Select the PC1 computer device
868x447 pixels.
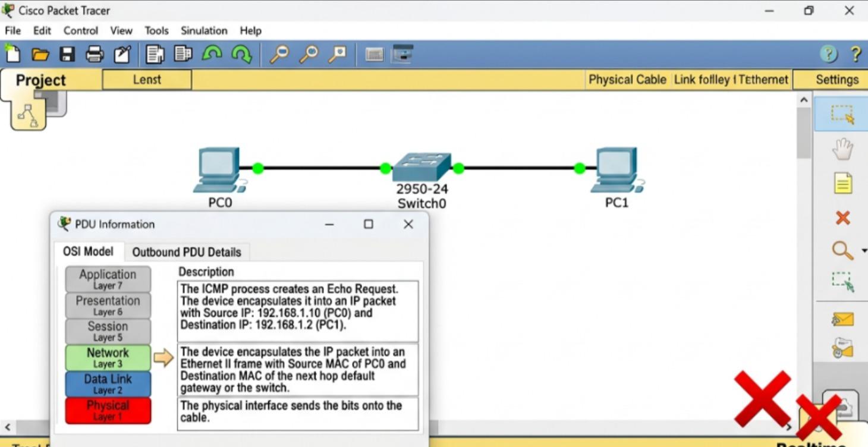(617, 171)
